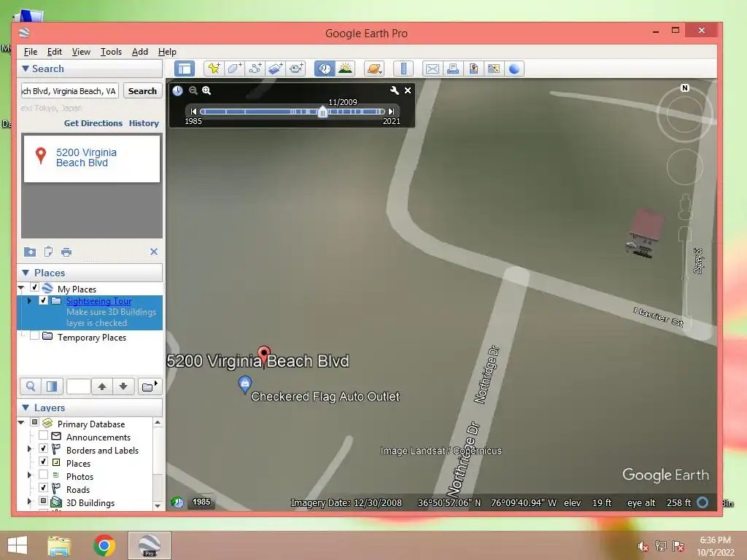
Task: Copy search results to My Places icon
Action: (29, 252)
